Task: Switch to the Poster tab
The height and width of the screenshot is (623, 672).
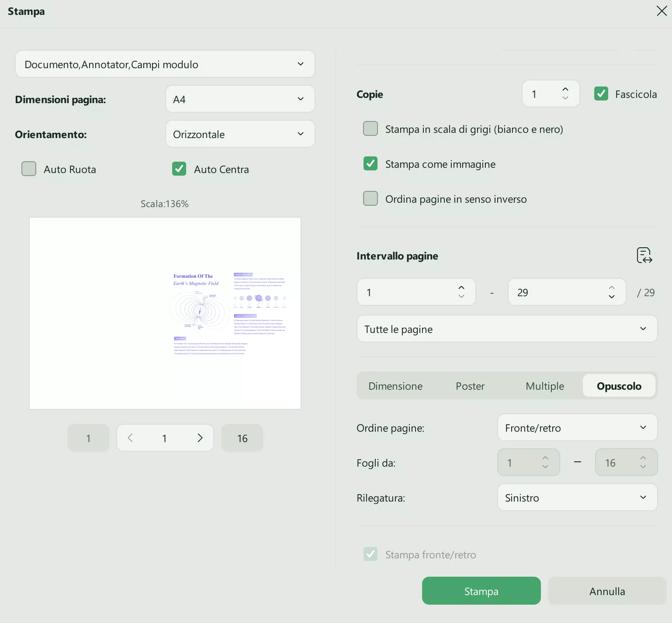Action: [x=470, y=386]
